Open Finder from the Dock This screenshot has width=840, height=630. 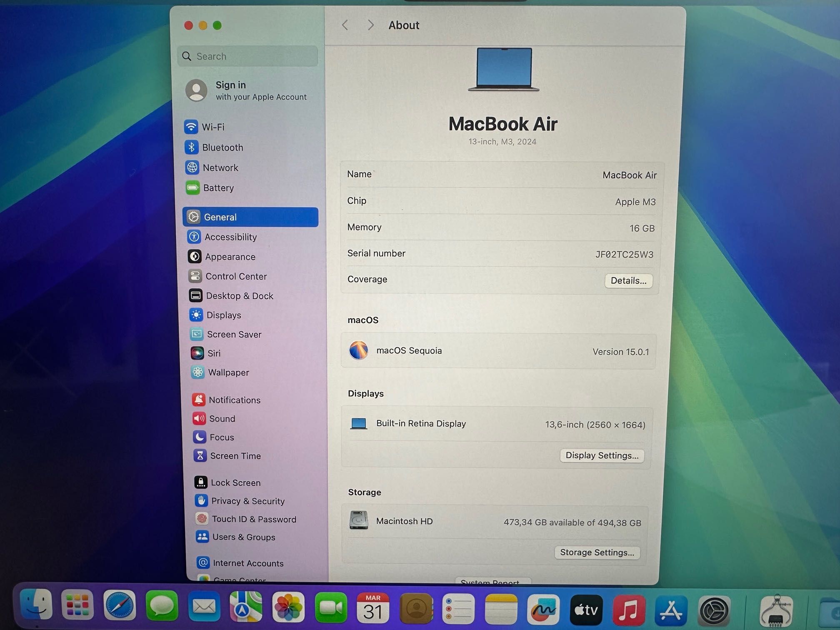[x=36, y=605]
